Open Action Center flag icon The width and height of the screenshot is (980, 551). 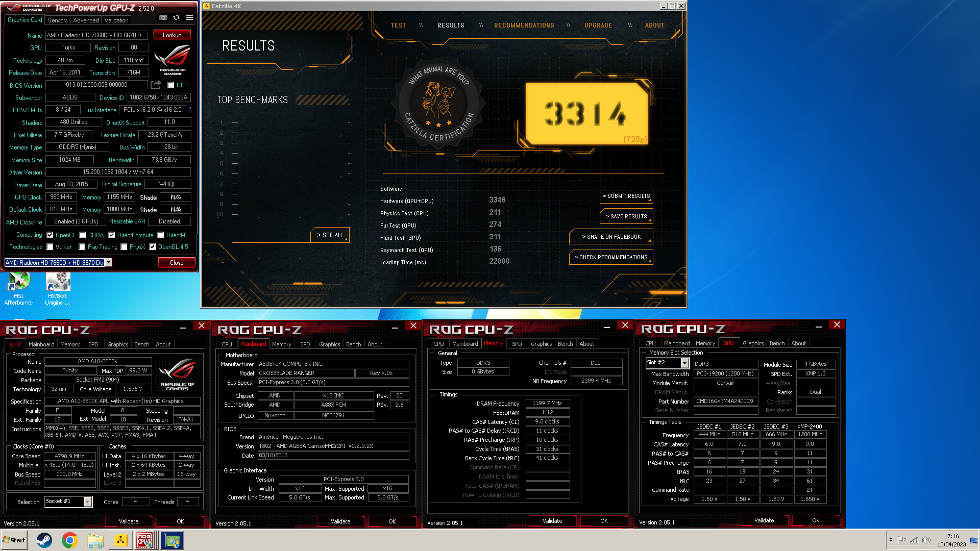(x=902, y=540)
